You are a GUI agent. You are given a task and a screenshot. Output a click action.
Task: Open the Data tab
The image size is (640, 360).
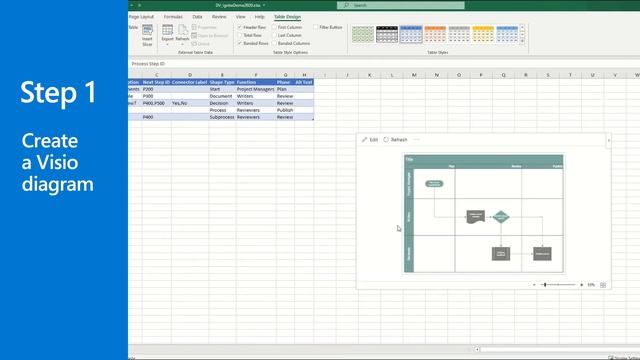[x=197, y=17]
